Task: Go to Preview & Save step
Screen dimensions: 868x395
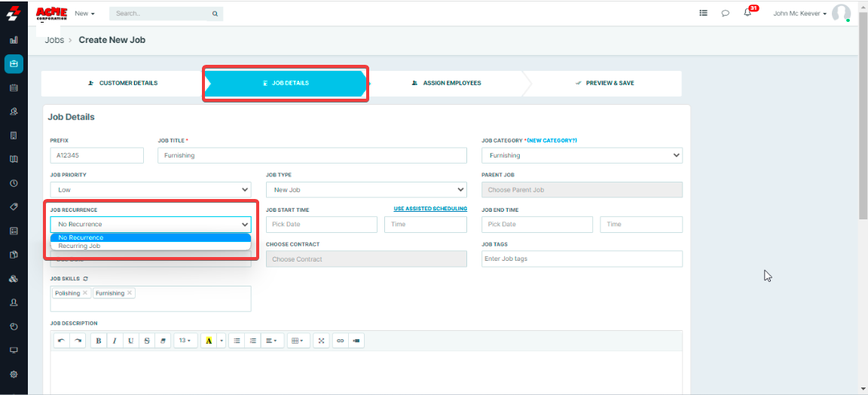Action: pyautogui.click(x=604, y=83)
